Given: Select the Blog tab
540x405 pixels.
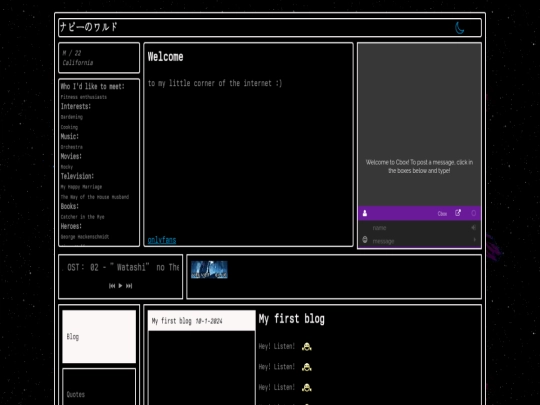Looking at the screenshot, I should (x=99, y=336).
